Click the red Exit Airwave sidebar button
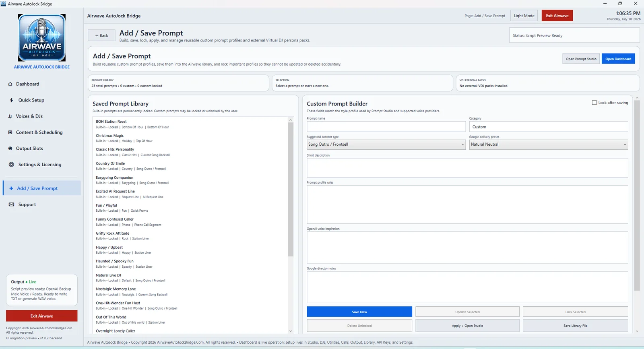 click(x=42, y=316)
